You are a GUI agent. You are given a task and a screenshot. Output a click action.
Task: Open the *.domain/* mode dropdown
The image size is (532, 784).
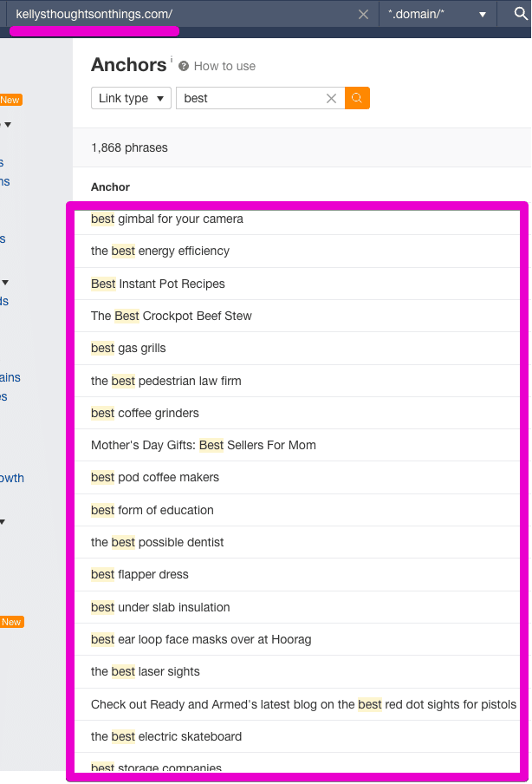tap(437, 14)
